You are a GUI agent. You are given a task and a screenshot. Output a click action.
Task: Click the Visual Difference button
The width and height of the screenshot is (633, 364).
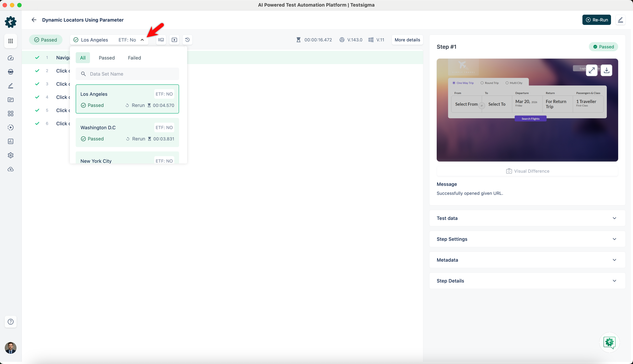pyautogui.click(x=527, y=171)
